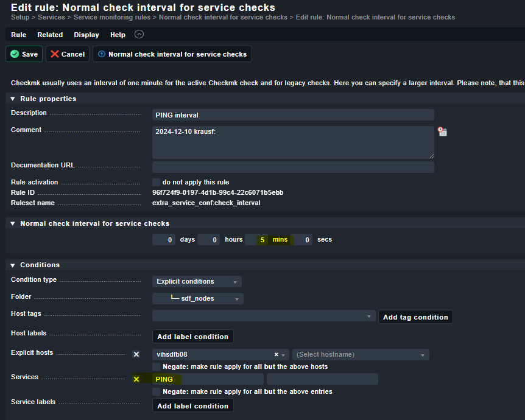Click the Documentation URL input field
This screenshot has width=525, height=420.
point(293,167)
